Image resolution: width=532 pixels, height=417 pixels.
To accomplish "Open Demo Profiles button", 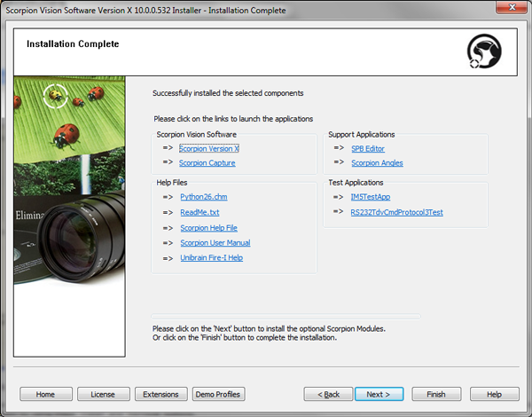I will (218, 394).
